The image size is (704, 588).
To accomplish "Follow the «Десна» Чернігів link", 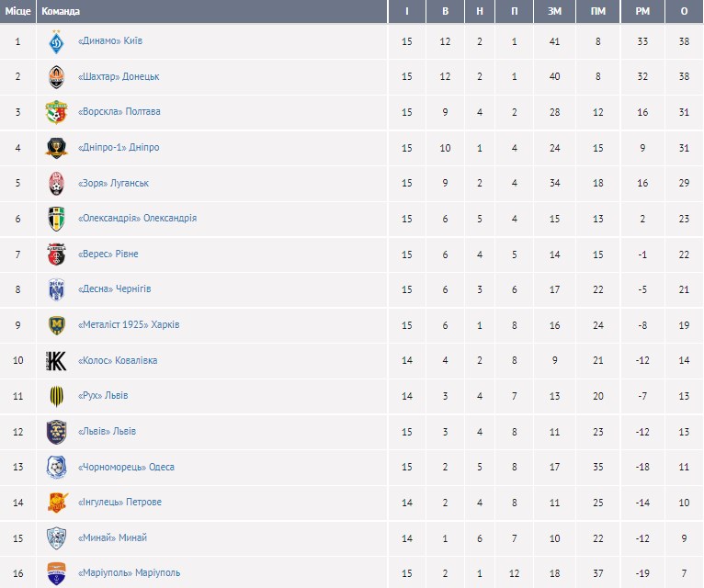I will click(115, 289).
